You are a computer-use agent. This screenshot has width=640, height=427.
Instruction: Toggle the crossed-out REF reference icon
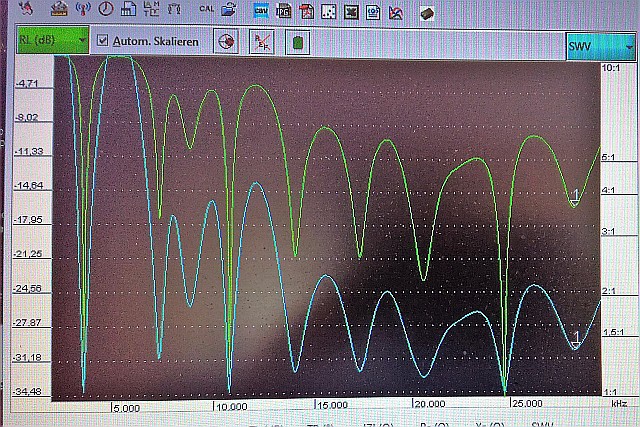(x=262, y=43)
